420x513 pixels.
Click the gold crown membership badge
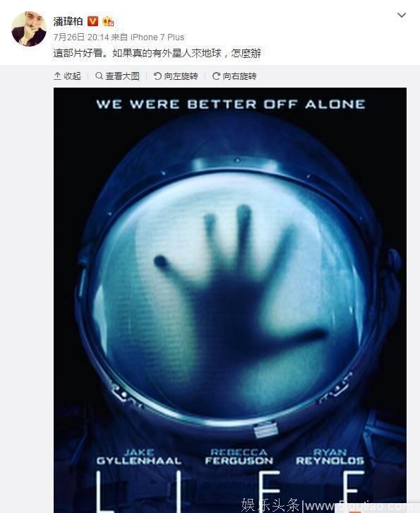(x=108, y=22)
